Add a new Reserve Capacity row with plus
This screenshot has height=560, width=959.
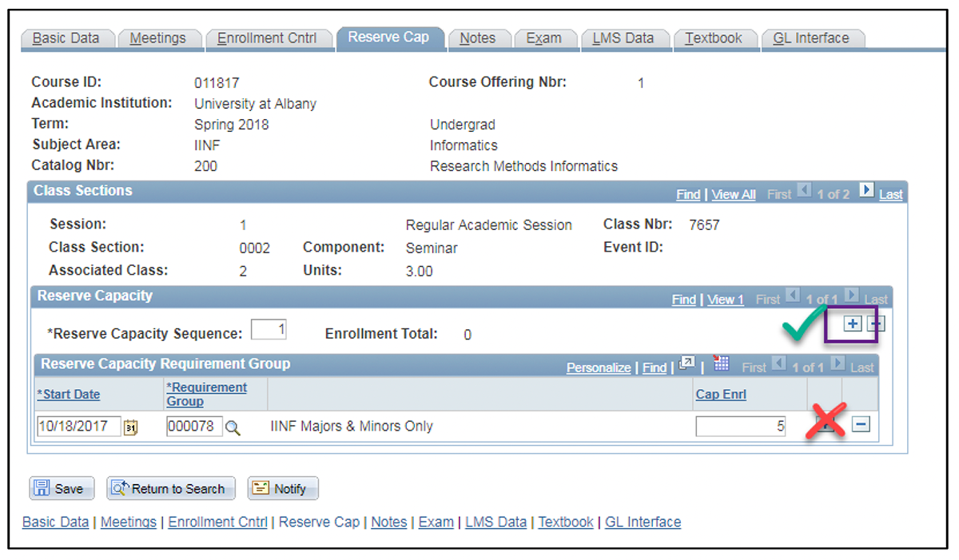pos(852,324)
